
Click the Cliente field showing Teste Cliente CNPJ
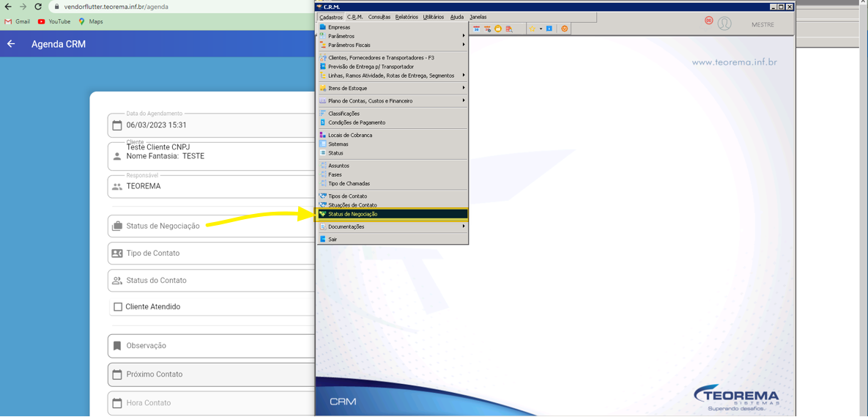click(212, 156)
